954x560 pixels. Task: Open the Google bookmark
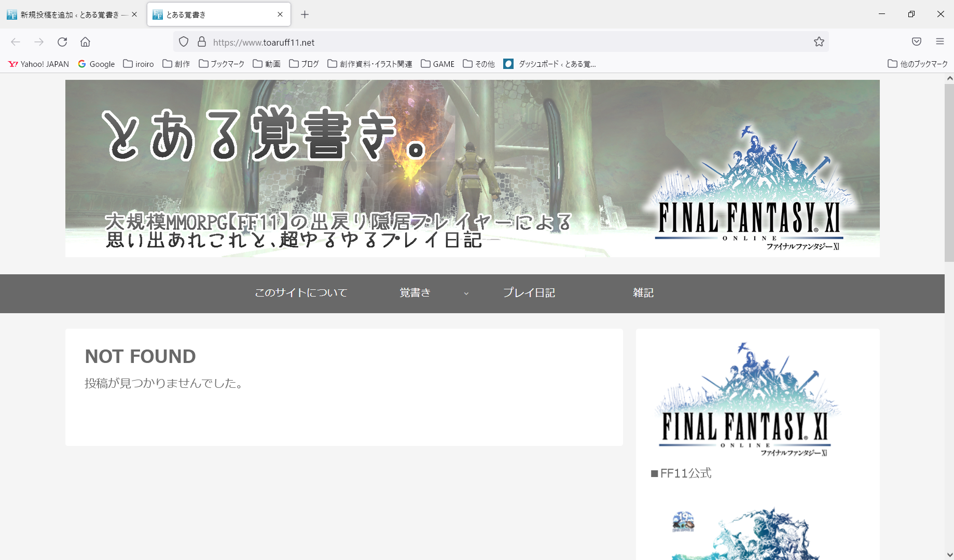coord(96,64)
